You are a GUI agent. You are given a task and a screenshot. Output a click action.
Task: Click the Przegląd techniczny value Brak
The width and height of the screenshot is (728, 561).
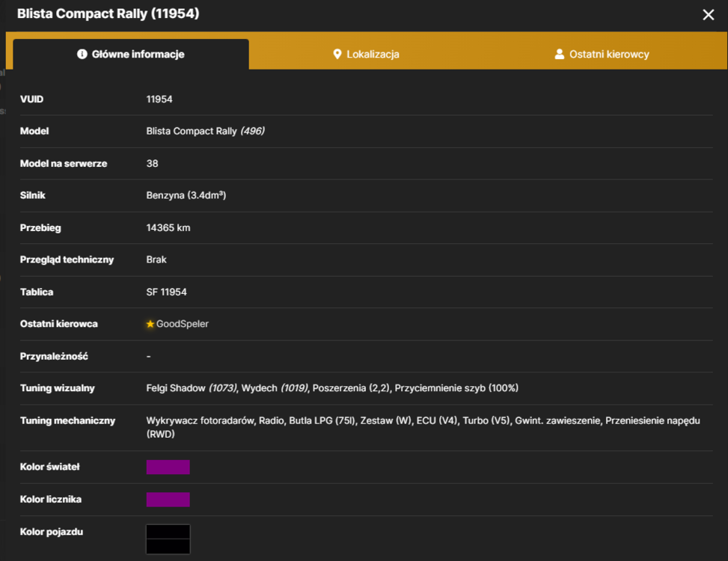pos(156,260)
